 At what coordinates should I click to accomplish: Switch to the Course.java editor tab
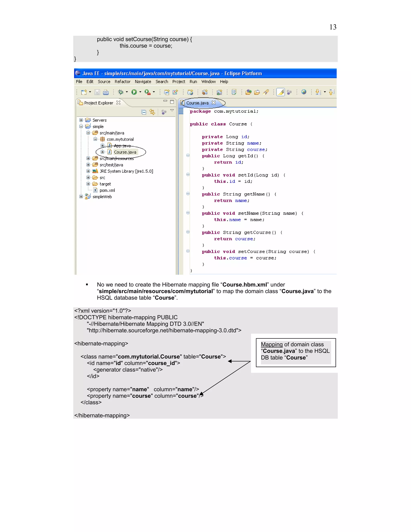click(197, 103)
